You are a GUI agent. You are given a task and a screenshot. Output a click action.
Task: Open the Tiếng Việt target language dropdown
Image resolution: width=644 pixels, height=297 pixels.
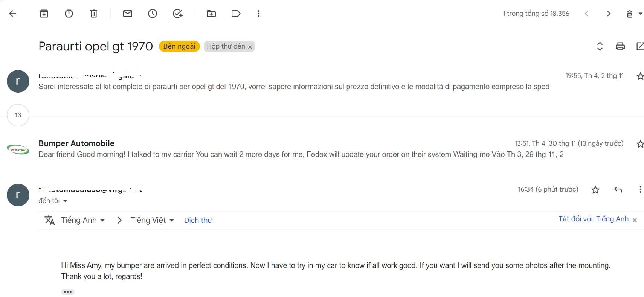coord(152,220)
